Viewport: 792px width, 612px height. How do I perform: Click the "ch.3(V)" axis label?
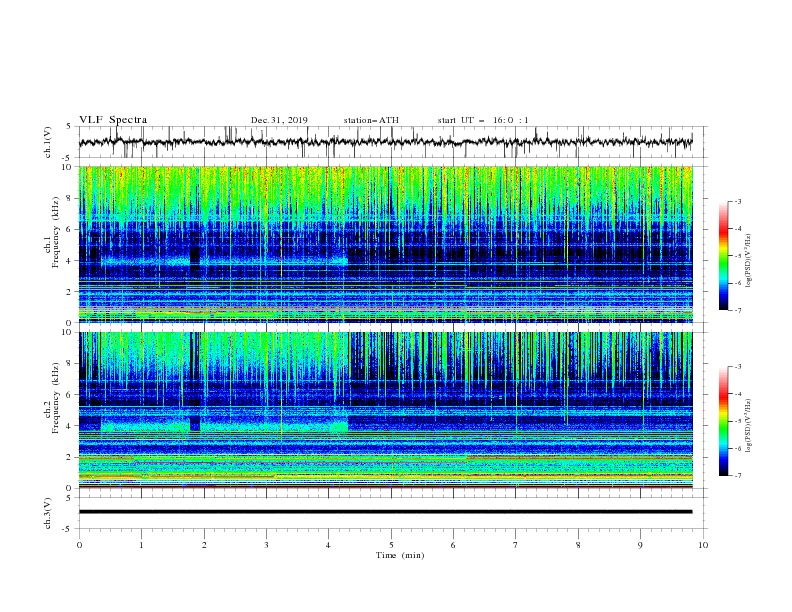coord(47,513)
